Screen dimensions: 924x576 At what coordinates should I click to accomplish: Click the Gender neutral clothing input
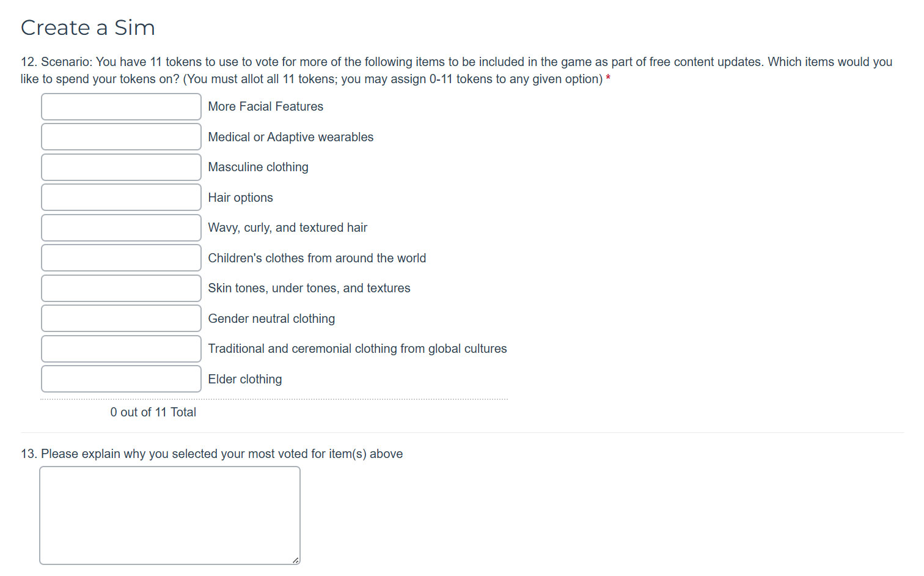click(121, 319)
